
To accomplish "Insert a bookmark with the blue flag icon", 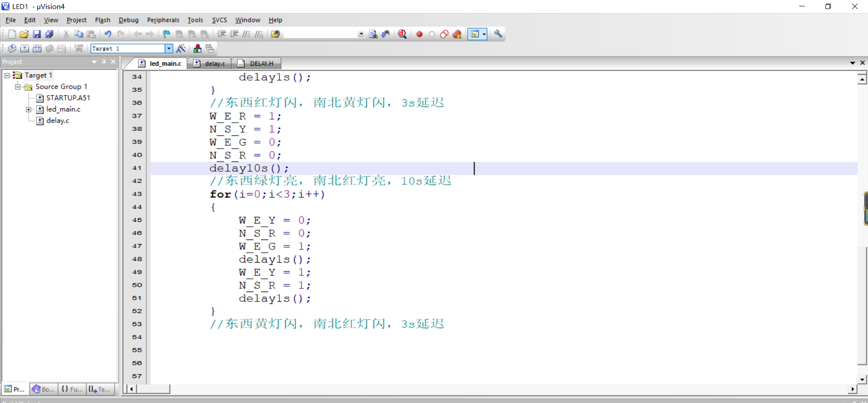I will tap(167, 34).
